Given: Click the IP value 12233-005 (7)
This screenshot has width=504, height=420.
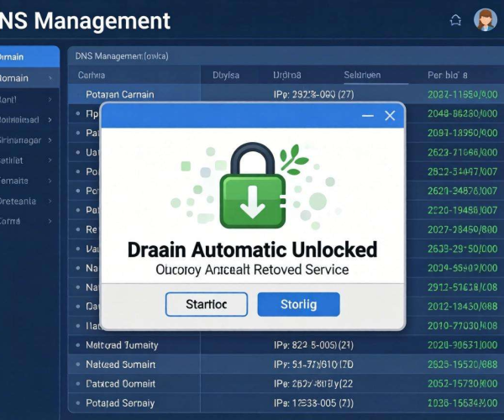Looking at the screenshot, I should point(313,403).
